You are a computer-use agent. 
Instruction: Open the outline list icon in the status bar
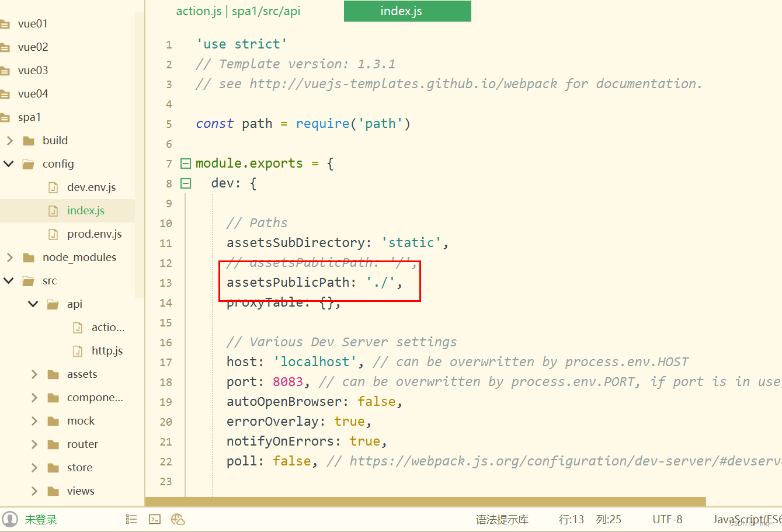(x=131, y=519)
